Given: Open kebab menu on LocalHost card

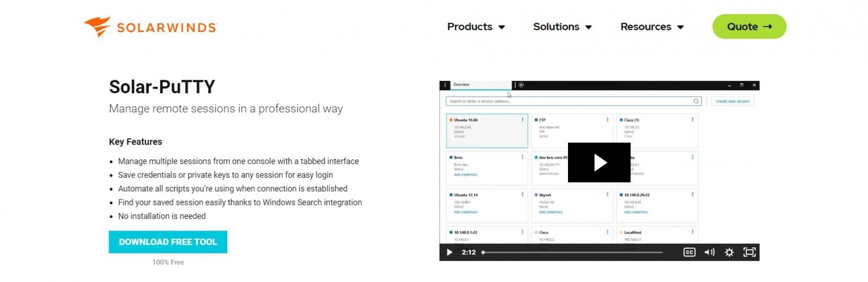Looking at the screenshot, I should (693, 232).
